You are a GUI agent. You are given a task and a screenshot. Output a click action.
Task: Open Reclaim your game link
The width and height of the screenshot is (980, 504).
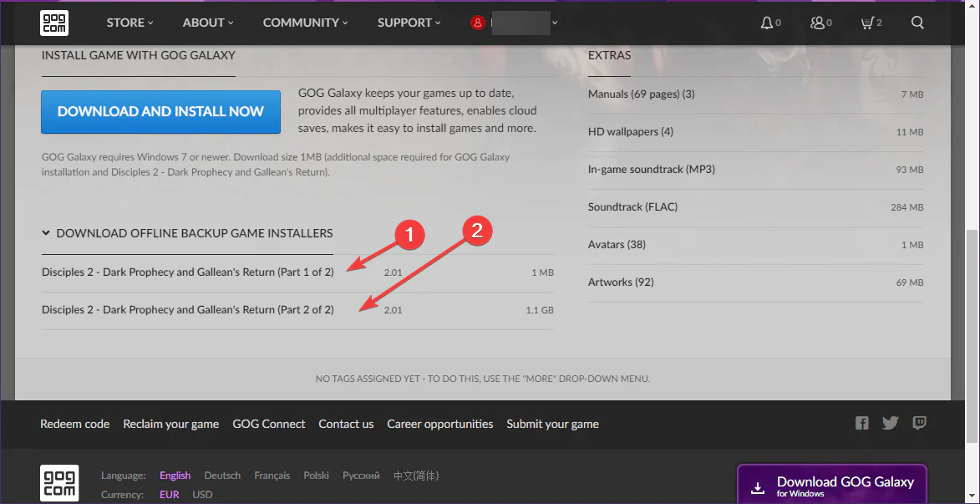click(x=170, y=424)
